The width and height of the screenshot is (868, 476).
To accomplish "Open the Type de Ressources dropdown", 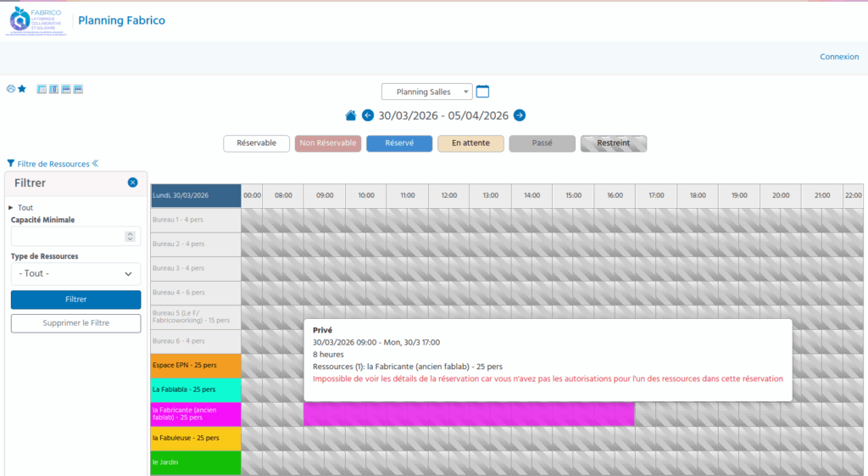I will (x=75, y=274).
